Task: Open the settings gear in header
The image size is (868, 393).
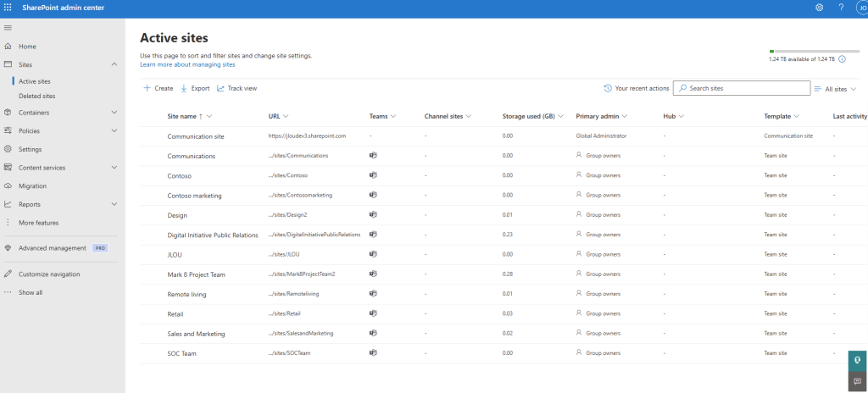Action: [x=820, y=8]
